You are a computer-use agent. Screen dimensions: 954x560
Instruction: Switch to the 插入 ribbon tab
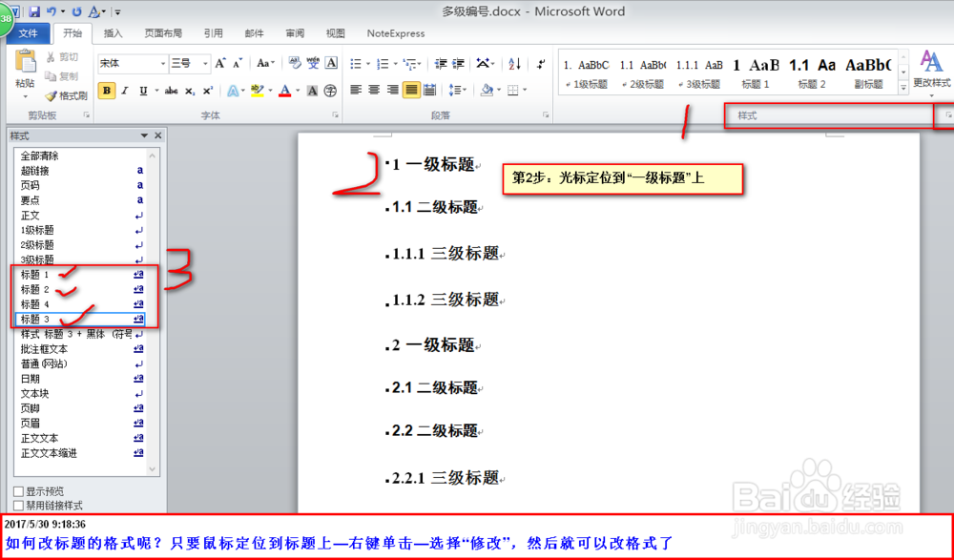point(112,32)
